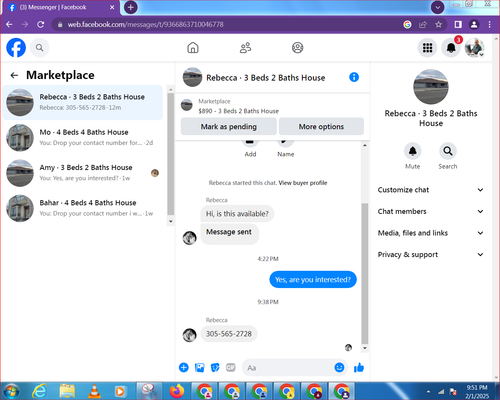Image resolution: width=500 pixels, height=400 pixels.
Task: Open Internet Explorer from taskbar
Action: (39, 391)
